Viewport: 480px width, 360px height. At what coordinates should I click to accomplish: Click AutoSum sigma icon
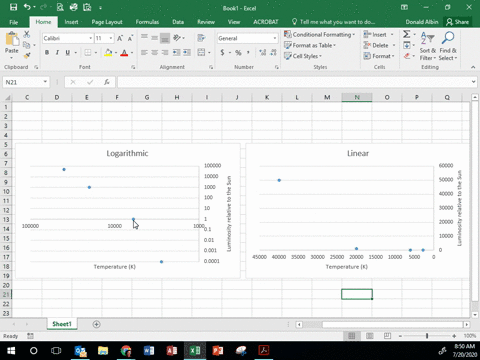[x=406, y=34]
